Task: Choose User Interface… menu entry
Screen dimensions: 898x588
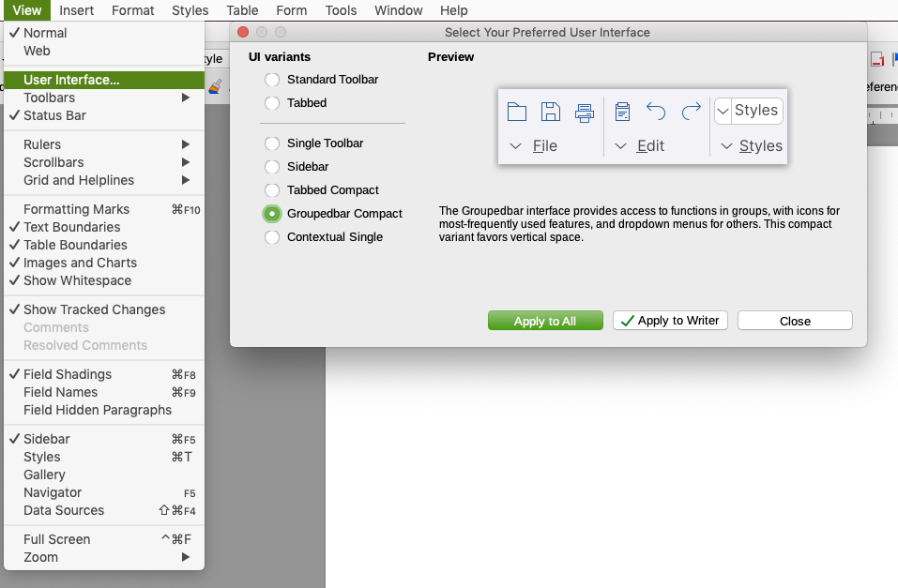Action: (x=103, y=80)
